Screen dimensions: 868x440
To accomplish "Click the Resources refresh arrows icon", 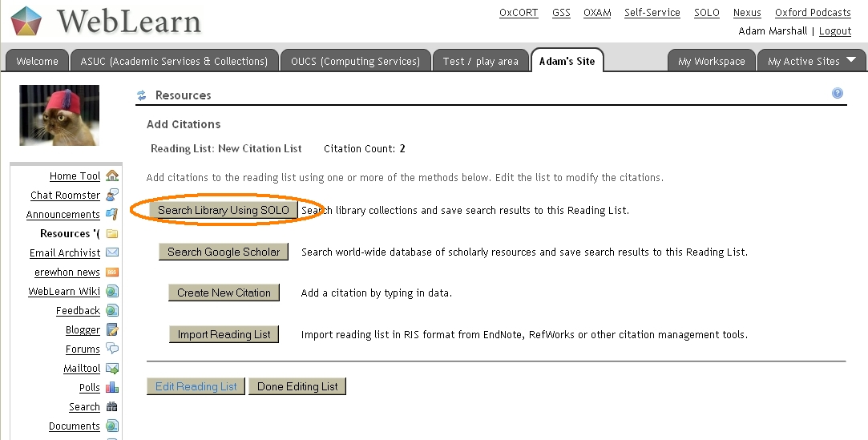I will point(142,95).
